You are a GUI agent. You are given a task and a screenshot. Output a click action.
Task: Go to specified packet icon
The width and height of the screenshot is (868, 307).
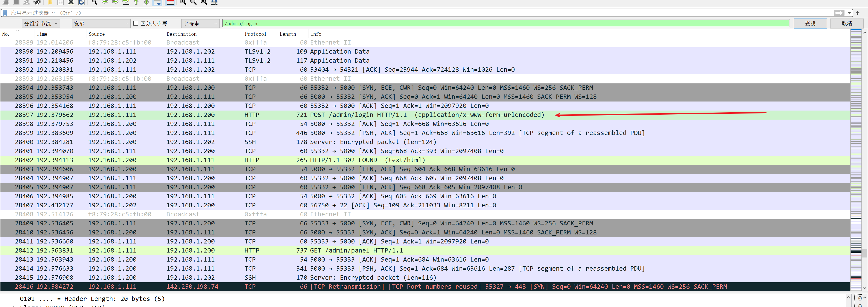pos(126,2)
